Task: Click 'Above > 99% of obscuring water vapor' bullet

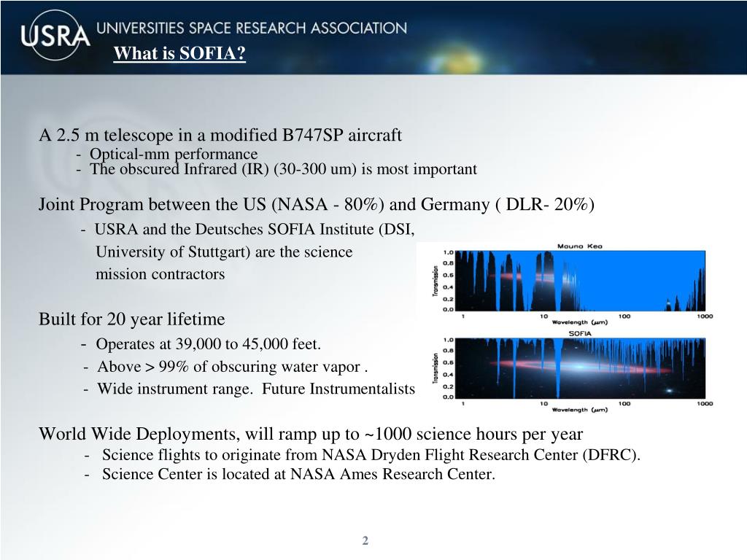Action: 232,367
